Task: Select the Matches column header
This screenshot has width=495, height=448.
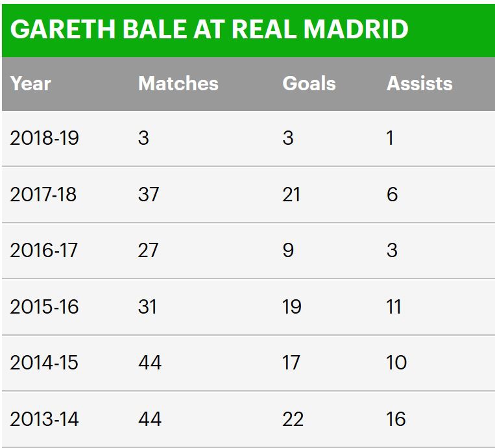Action: tap(178, 83)
